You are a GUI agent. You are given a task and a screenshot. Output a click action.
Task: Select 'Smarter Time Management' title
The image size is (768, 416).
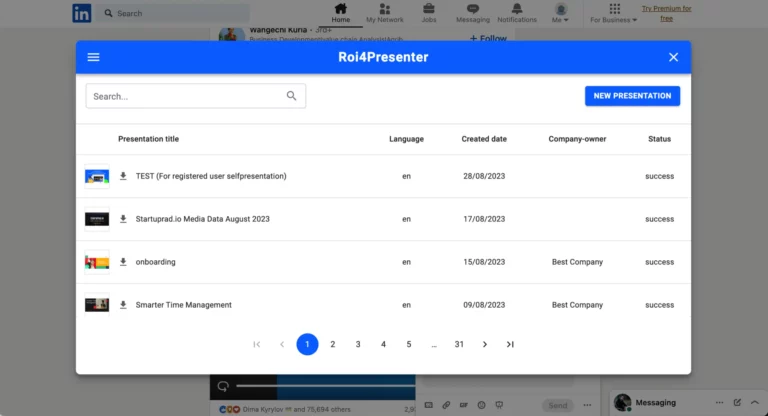tap(184, 305)
